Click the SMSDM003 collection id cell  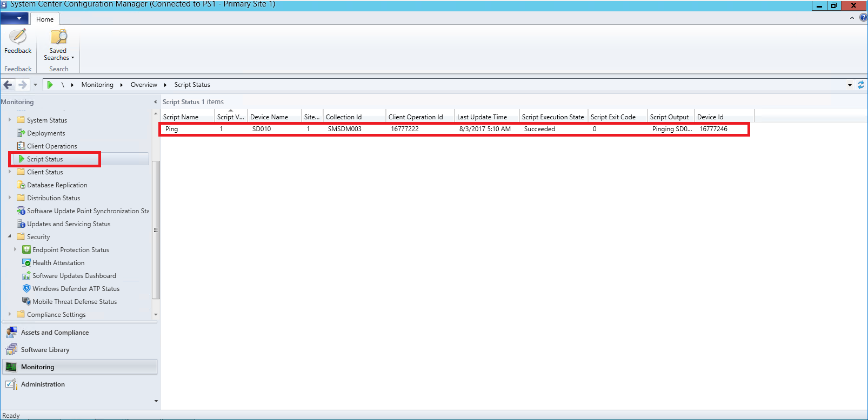pos(344,129)
